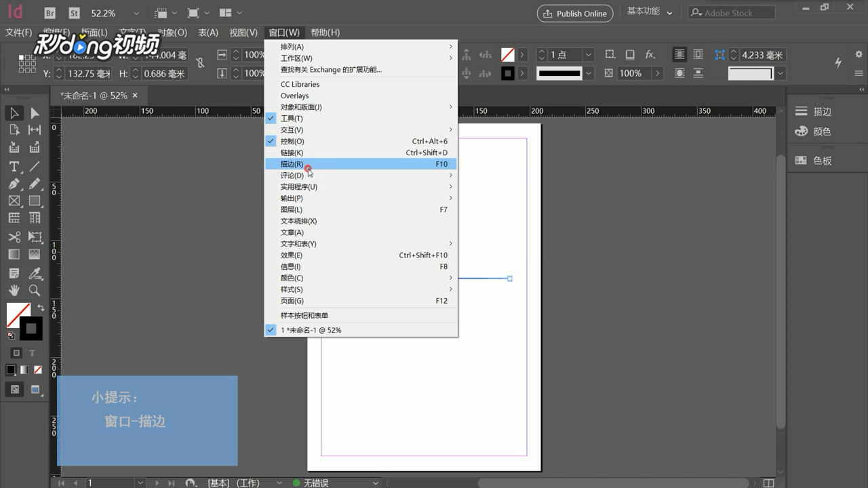Click control bar black stroke swatch

[x=507, y=73]
